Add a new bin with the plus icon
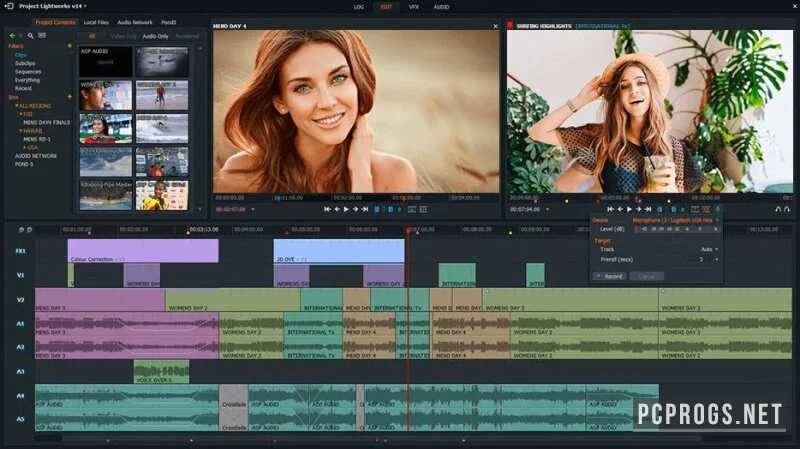 (69, 96)
